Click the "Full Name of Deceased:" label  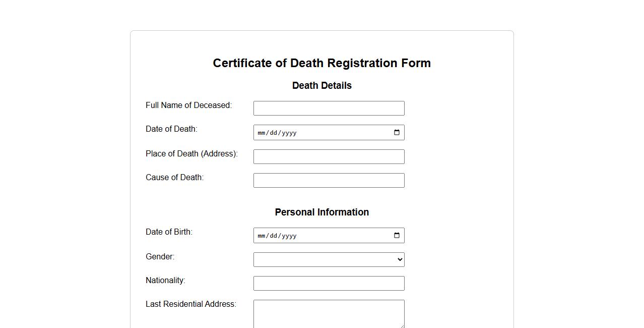(x=188, y=105)
